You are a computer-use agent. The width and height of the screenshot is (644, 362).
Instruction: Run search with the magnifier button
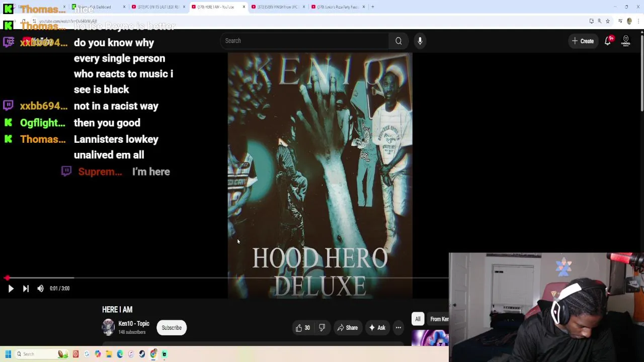[398, 41]
